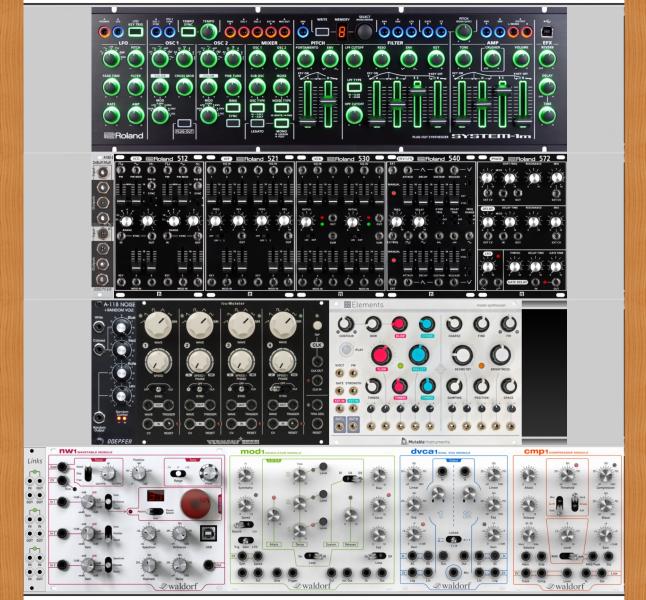The width and height of the screenshot is (646, 600).
Task: Adjust the VOLUME knob on System-1m
Action: click(x=521, y=59)
